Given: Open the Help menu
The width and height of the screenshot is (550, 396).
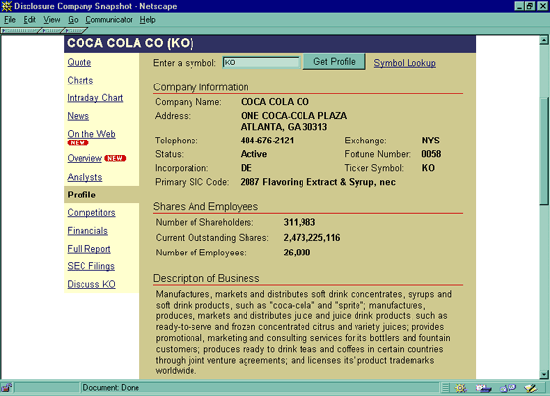Looking at the screenshot, I should coord(147,20).
